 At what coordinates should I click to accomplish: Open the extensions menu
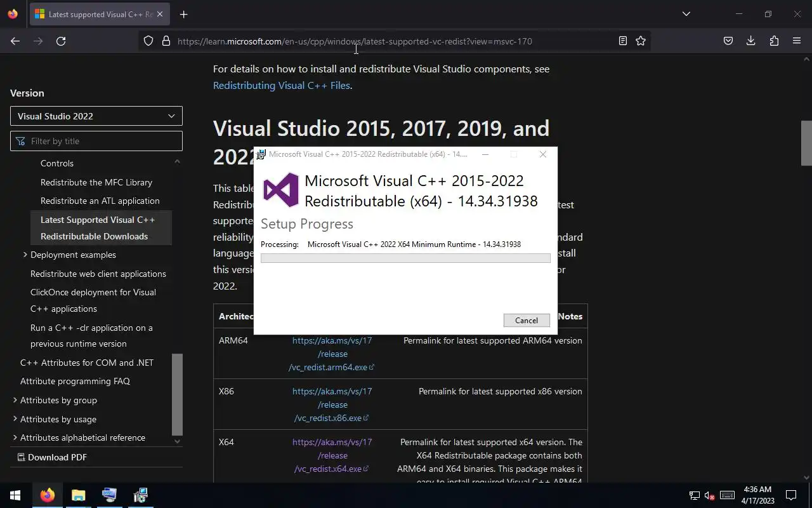774,41
